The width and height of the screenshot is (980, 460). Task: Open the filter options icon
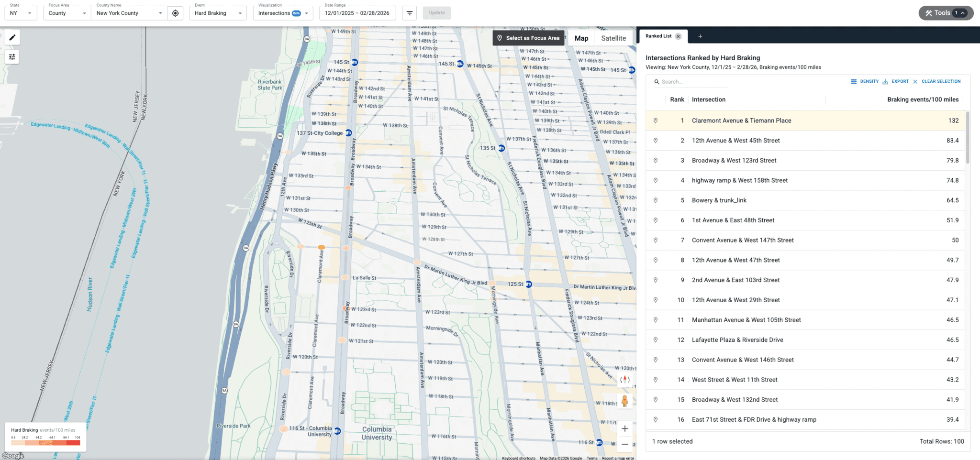[410, 13]
